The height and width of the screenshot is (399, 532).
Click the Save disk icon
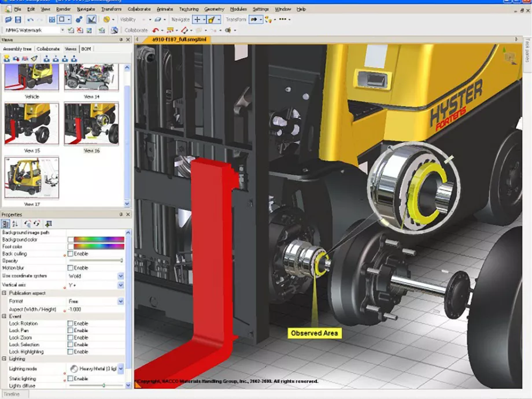click(18, 20)
